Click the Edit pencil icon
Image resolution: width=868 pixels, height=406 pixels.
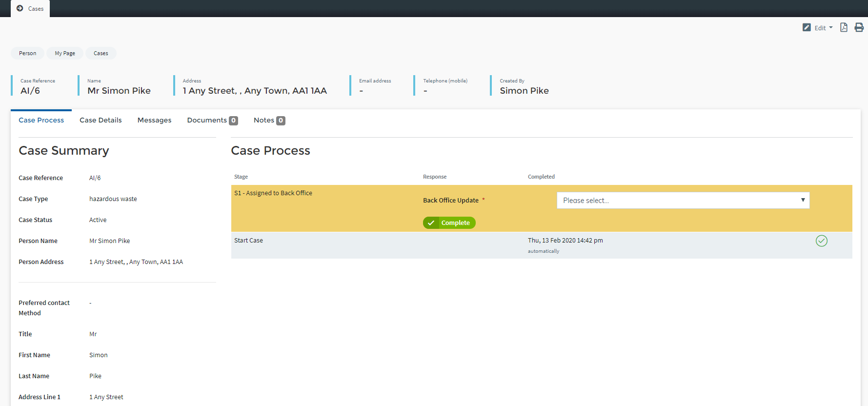(x=807, y=28)
